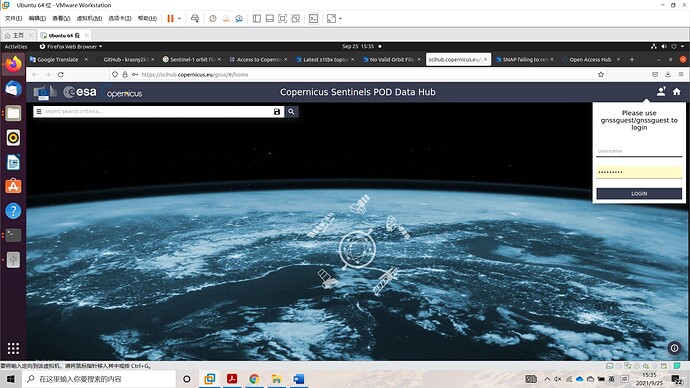
Task: Click the Windows taskbar search box
Action: pyautogui.click(x=99, y=379)
